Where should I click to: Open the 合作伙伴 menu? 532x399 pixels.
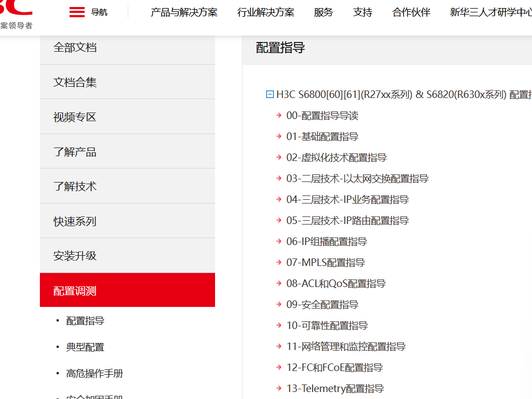[411, 12]
